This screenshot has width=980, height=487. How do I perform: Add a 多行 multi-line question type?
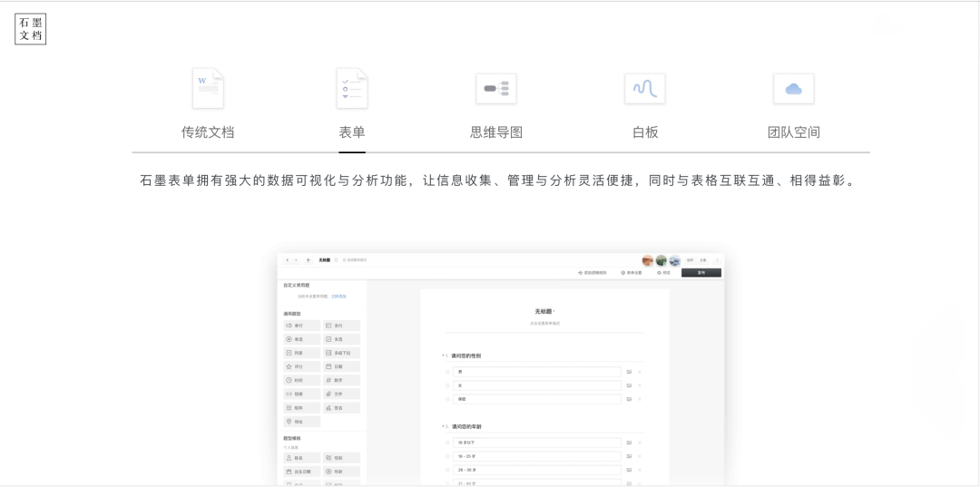pyautogui.click(x=341, y=326)
